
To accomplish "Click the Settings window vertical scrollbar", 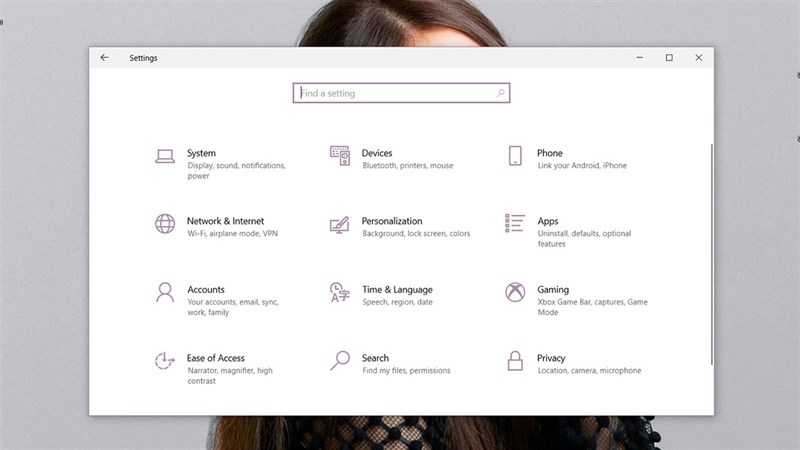I will click(711, 254).
